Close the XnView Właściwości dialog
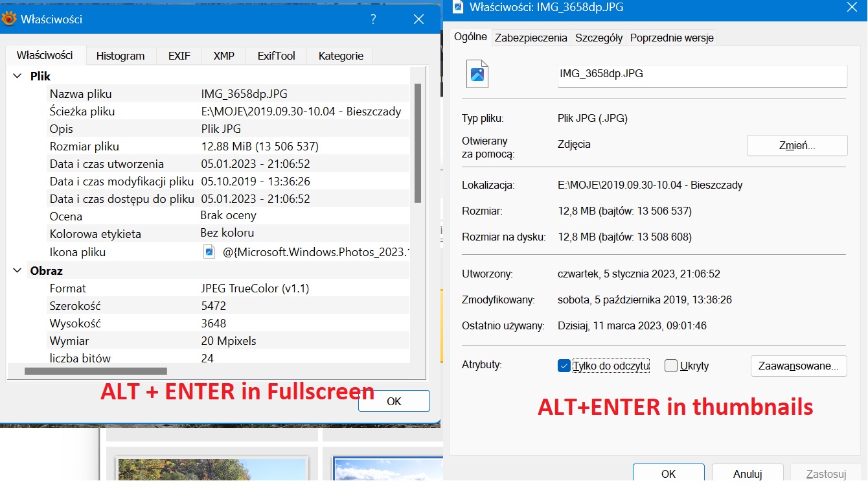 [x=418, y=19]
